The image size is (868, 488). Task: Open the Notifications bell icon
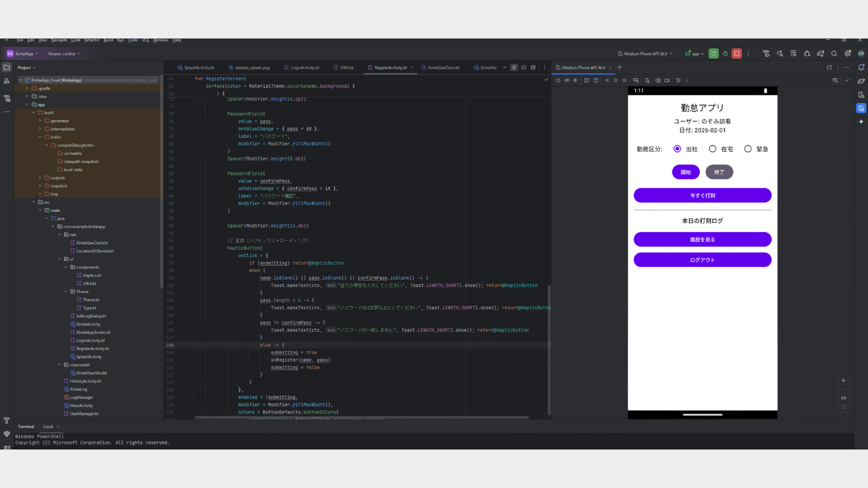pos(861,67)
